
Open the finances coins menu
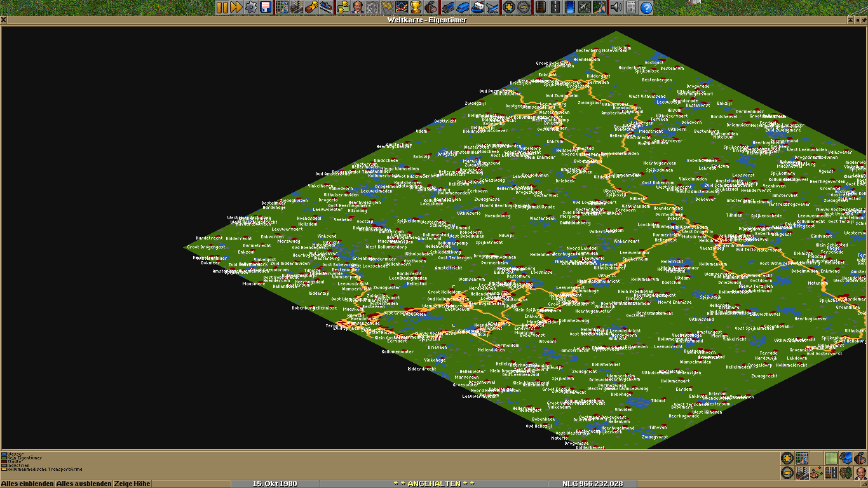coord(343,8)
